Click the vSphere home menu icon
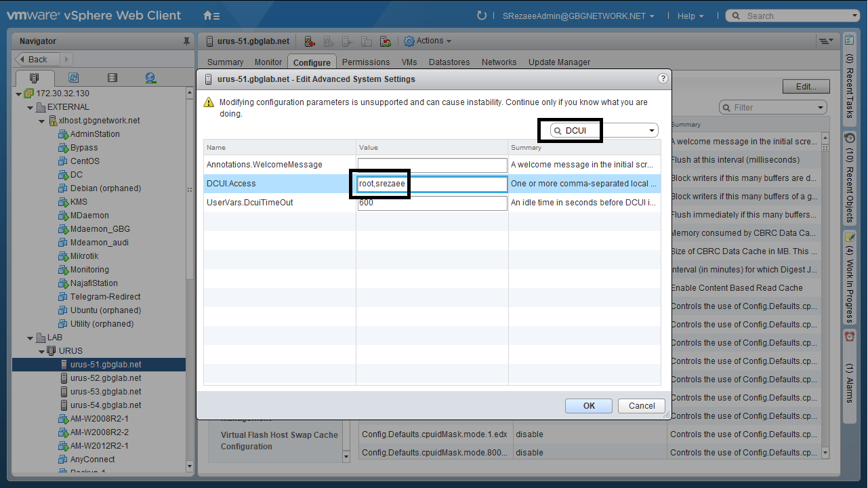This screenshot has height=488, width=868. click(x=211, y=16)
